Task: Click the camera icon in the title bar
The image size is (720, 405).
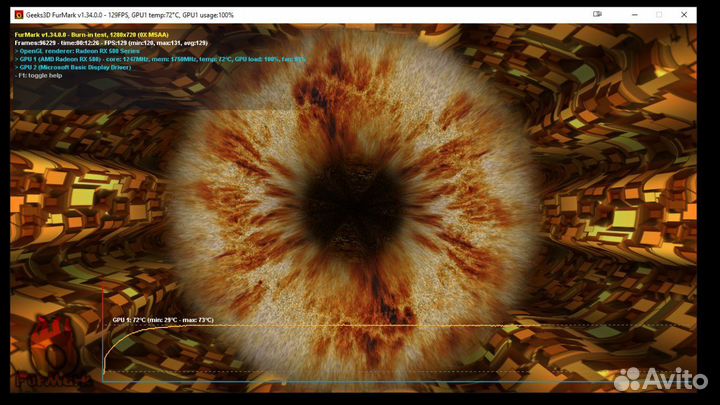Action: [x=597, y=15]
